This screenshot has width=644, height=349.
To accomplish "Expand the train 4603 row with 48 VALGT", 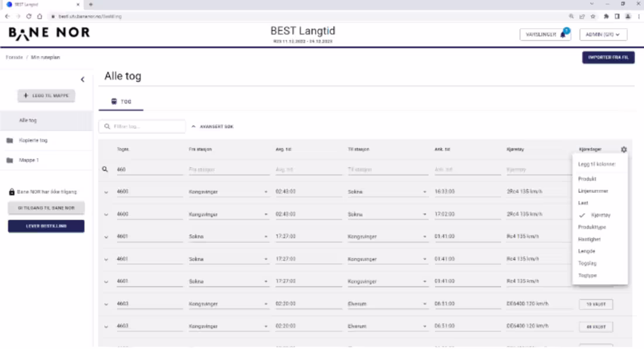I will pos(106,326).
